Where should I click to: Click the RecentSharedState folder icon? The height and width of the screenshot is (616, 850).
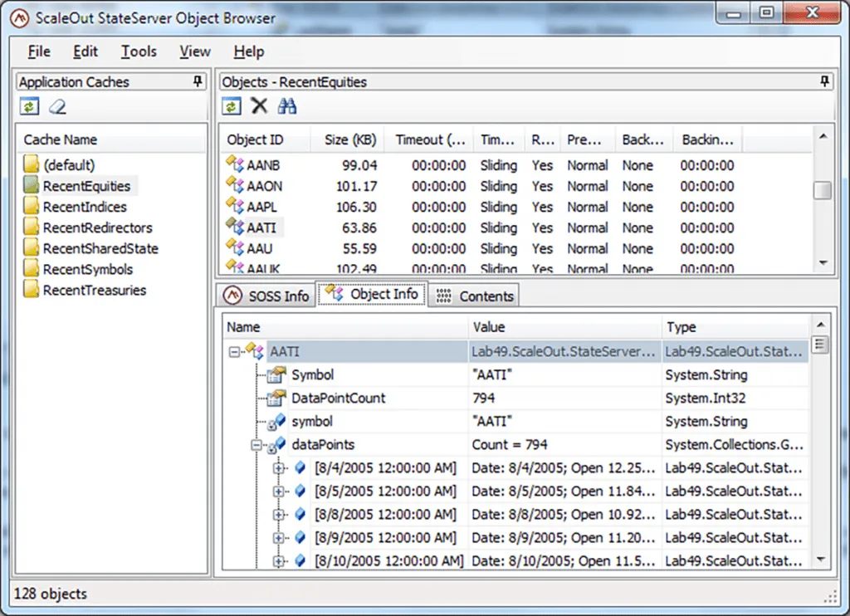tap(32, 247)
